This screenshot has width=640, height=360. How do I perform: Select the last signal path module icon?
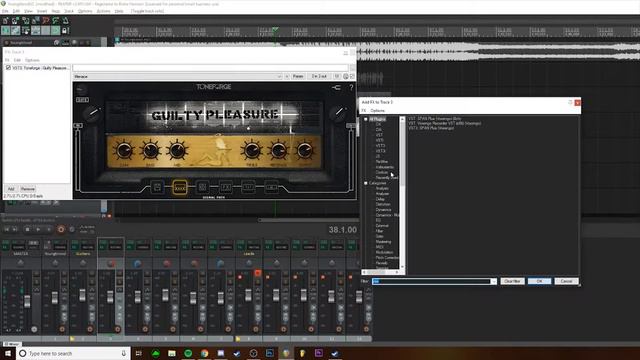point(271,187)
